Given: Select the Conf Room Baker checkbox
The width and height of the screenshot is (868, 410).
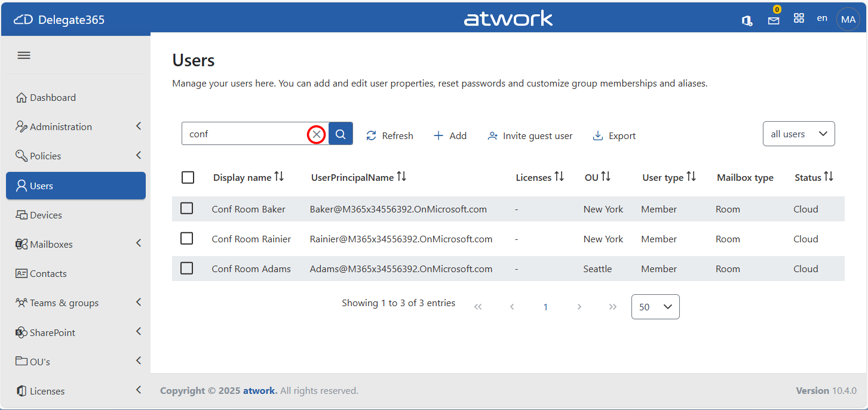Looking at the screenshot, I should (x=187, y=208).
